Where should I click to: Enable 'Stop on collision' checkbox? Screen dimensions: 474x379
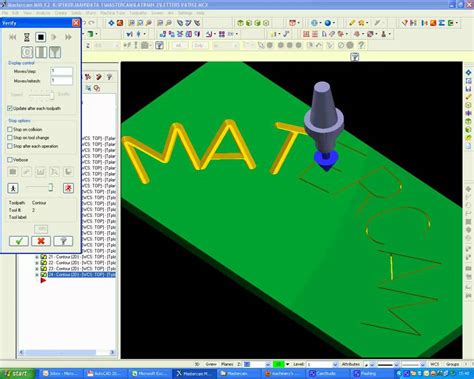tap(10, 129)
